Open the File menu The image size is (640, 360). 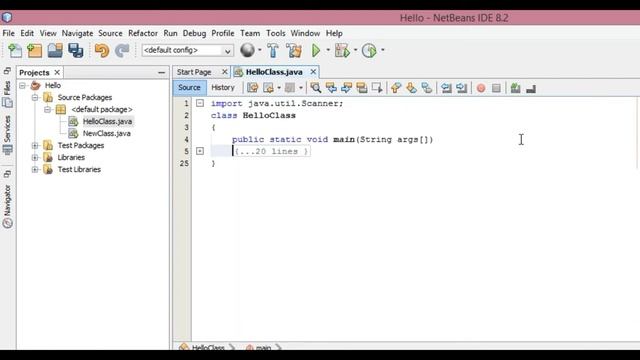tap(8, 33)
